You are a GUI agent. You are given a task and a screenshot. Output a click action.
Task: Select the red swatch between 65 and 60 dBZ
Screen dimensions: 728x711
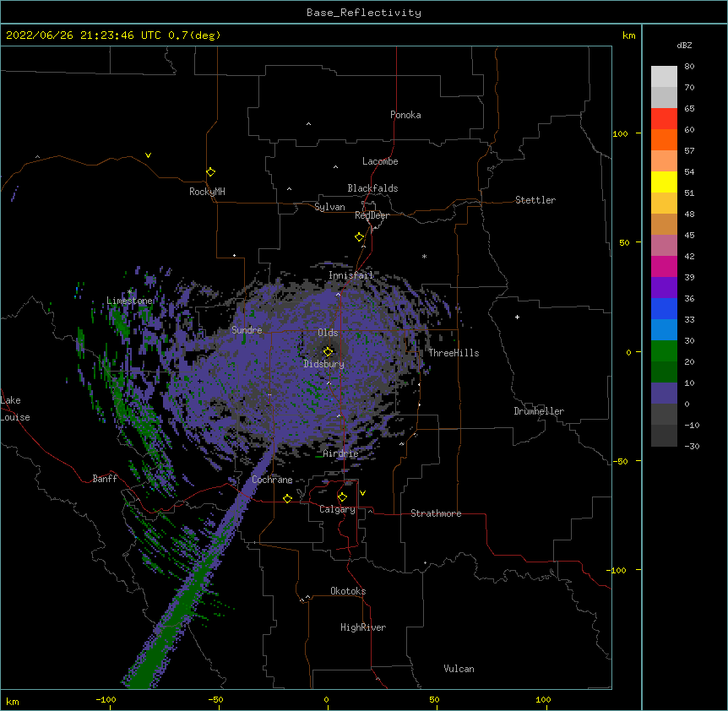664,118
